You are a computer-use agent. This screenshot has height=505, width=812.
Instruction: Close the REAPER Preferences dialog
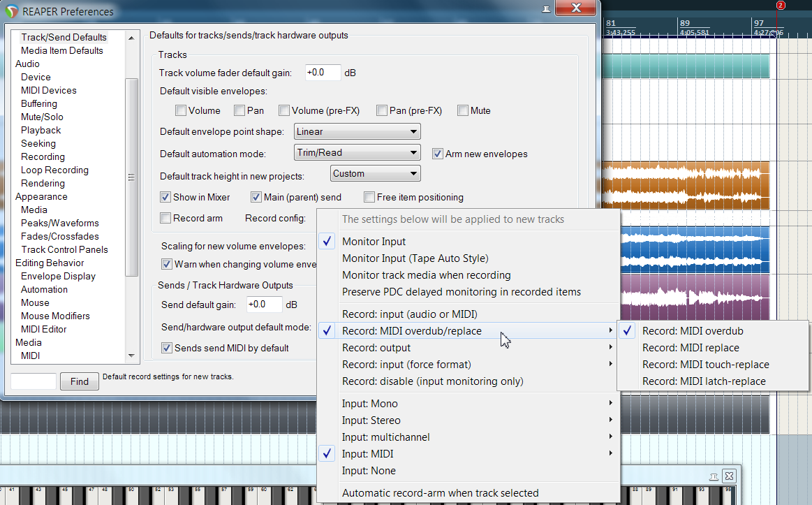tap(576, 8)
